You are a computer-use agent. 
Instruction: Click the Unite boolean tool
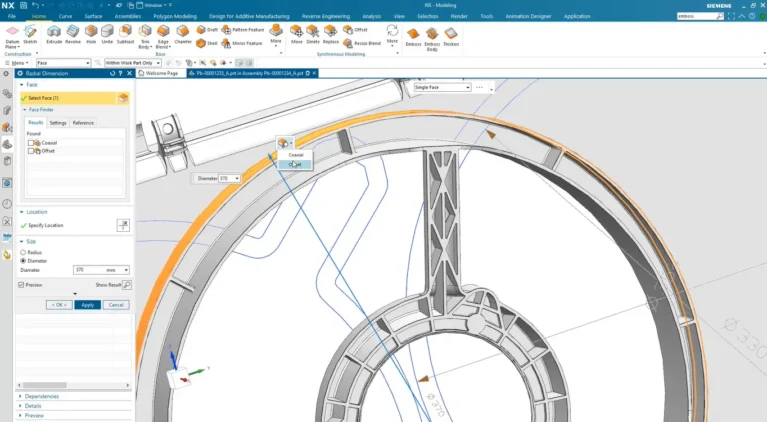(107, 35)
